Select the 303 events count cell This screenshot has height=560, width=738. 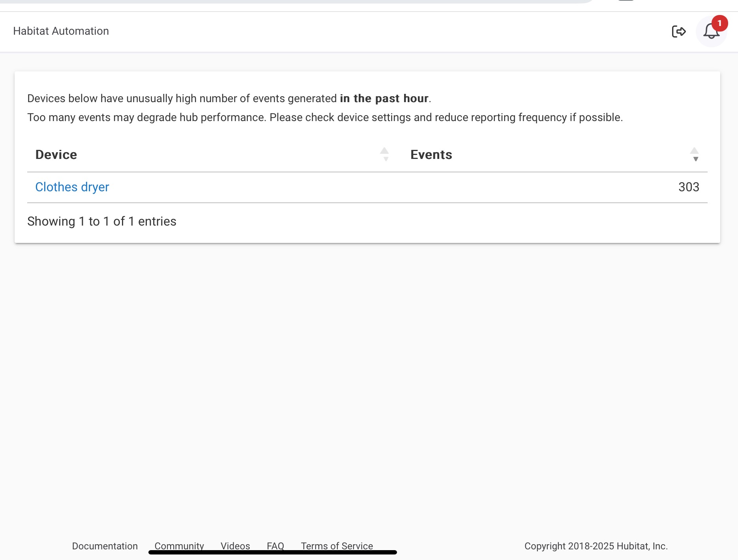[x=689, y=187]
